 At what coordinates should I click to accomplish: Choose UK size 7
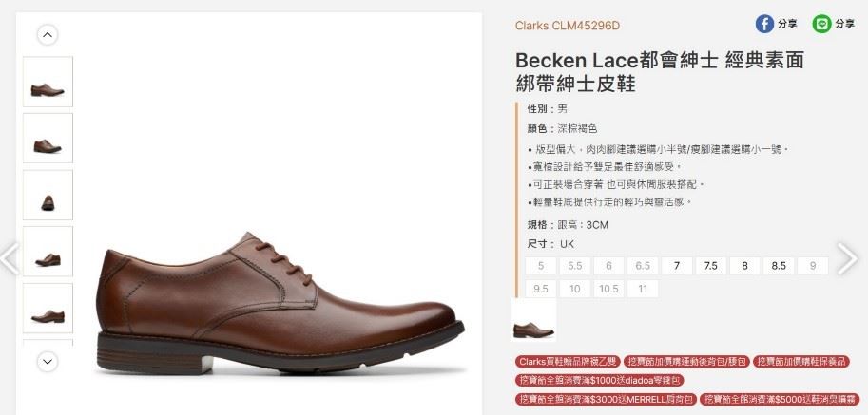(x=677, y=266)
